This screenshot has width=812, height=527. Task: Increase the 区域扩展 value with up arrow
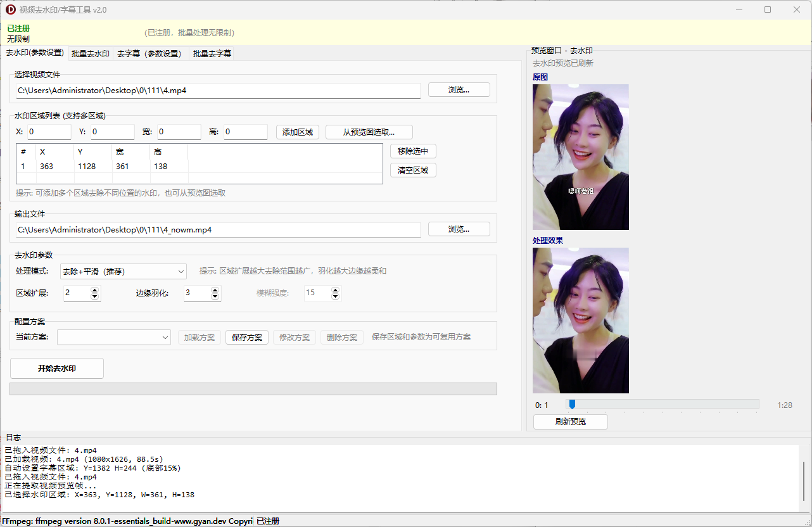pyautogui.click(x=95, y=290)
